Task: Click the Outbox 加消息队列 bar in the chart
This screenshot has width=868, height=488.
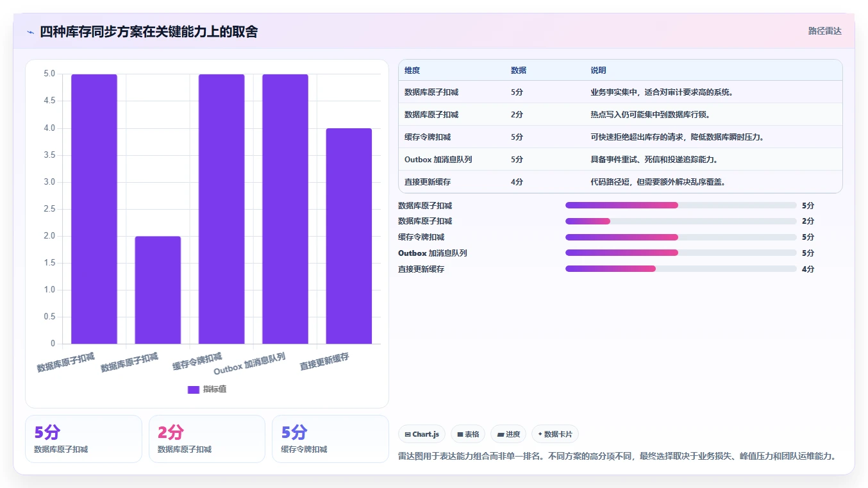Action: (x=285, y=209)
